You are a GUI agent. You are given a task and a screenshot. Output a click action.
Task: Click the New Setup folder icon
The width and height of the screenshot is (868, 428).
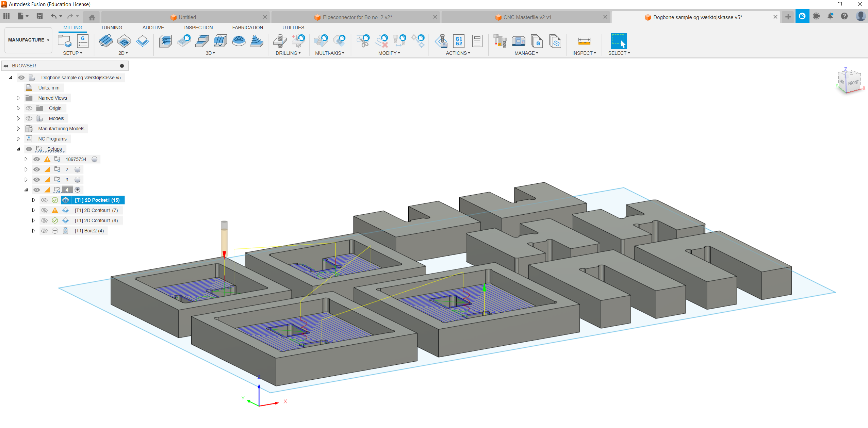(64, 41)
